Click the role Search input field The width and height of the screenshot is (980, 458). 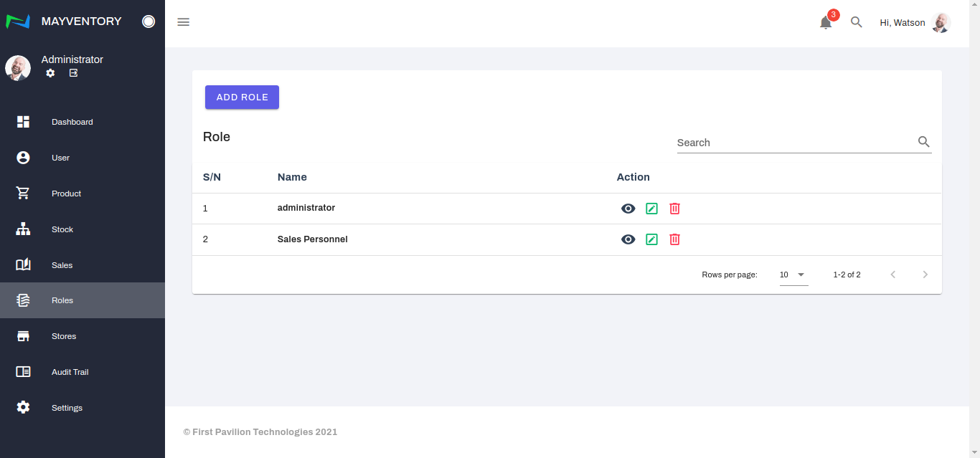[793, 143]
